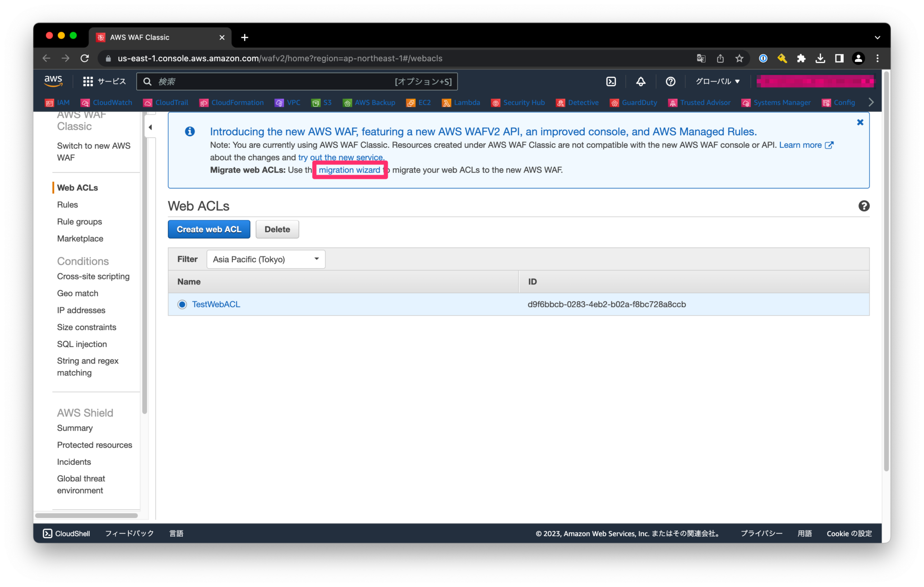Select the TestWebACL name link
This screenshot has width=924, height=587.
point(216,304)
